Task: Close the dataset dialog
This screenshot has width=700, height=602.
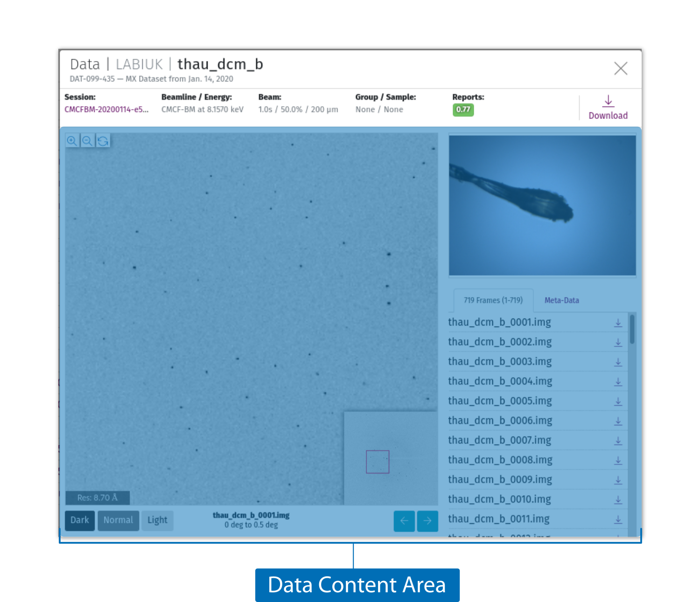Action: [x=621, y=69]
